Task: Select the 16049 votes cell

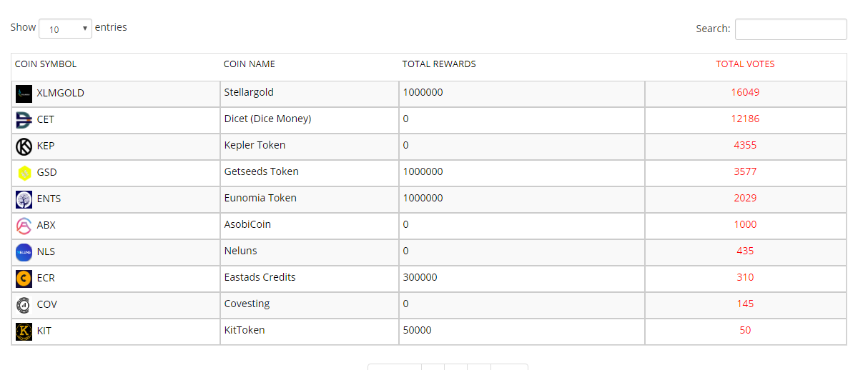Action: [x=745, y=94]
